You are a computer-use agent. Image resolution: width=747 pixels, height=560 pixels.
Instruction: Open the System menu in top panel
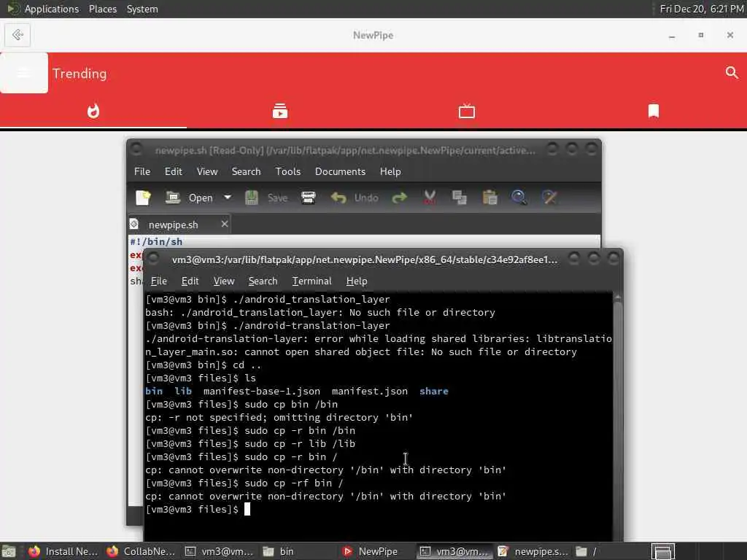click(142, 9)
